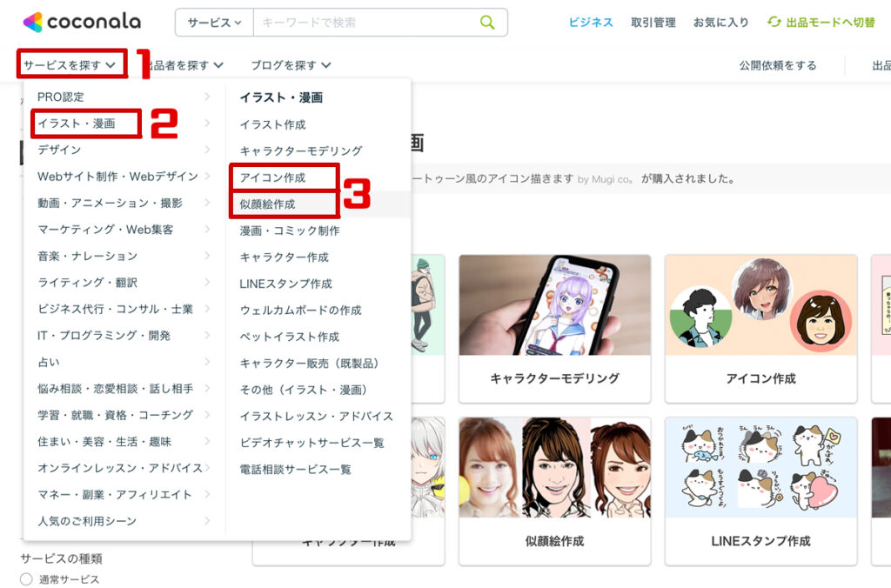The image size is (891, 588).
Task: Select the デザイン category
Action: [59, 150]
